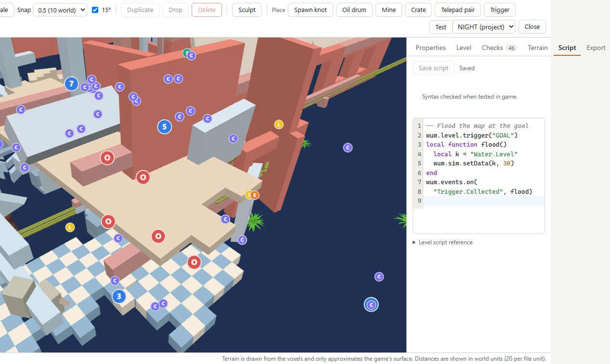610x364 pixels.
Task: Click the Saved status label
Action: [467, 68]
